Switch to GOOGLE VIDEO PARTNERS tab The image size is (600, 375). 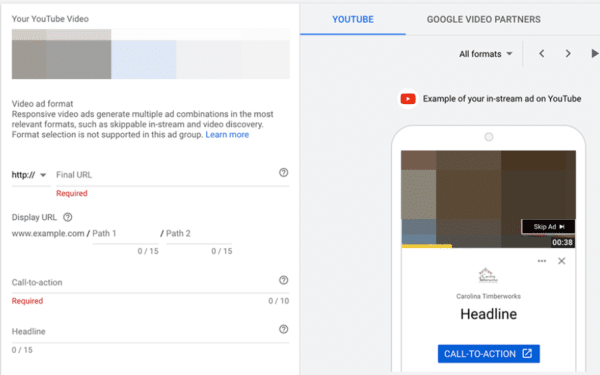pos(484,20)
